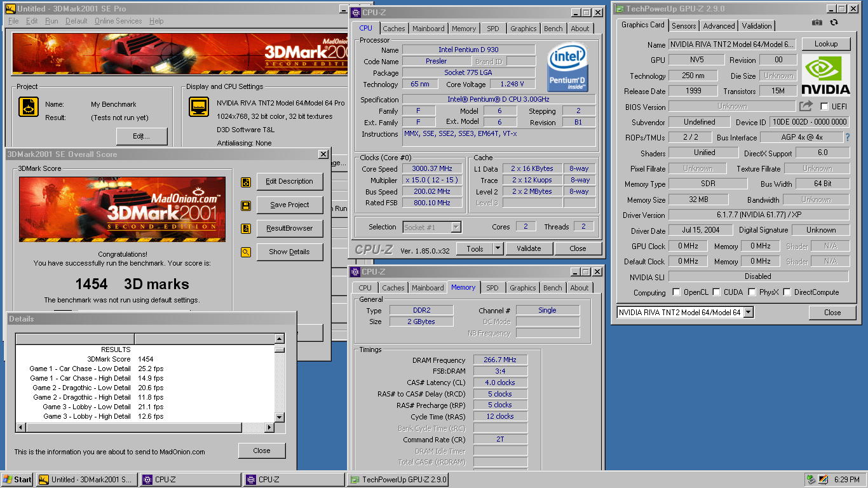
Task: Click the DRAM Frequency value field
Action: pyautogui.click(x=500, y=360)
